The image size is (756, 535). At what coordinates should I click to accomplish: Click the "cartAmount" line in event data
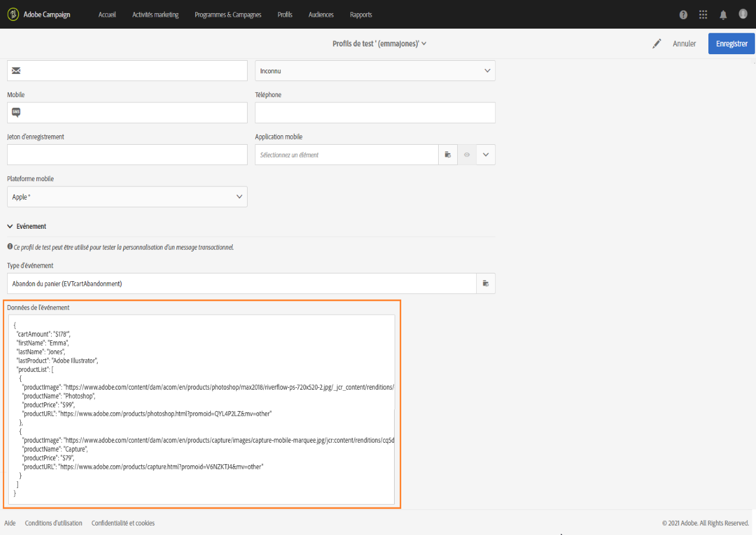point(43,334)
